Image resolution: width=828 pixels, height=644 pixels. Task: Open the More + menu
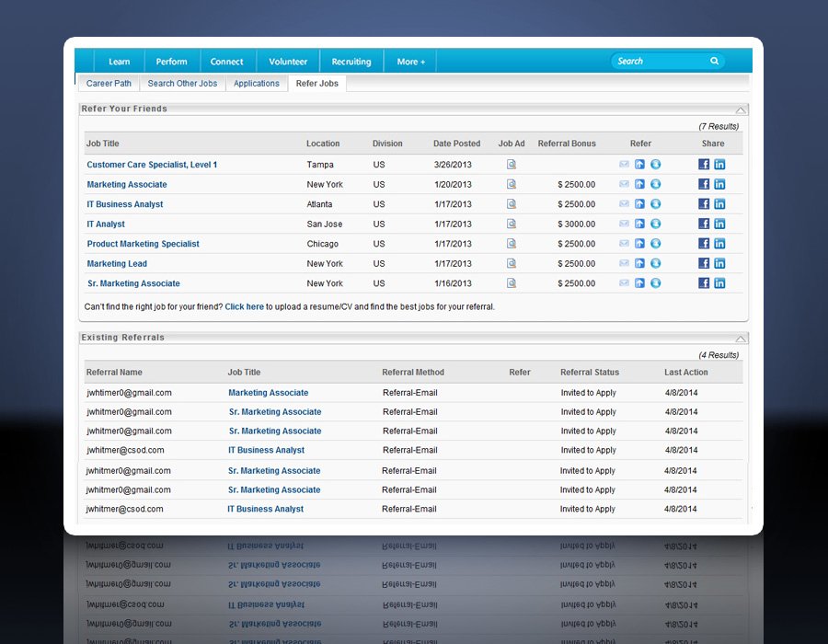click(x=410, y=62)
